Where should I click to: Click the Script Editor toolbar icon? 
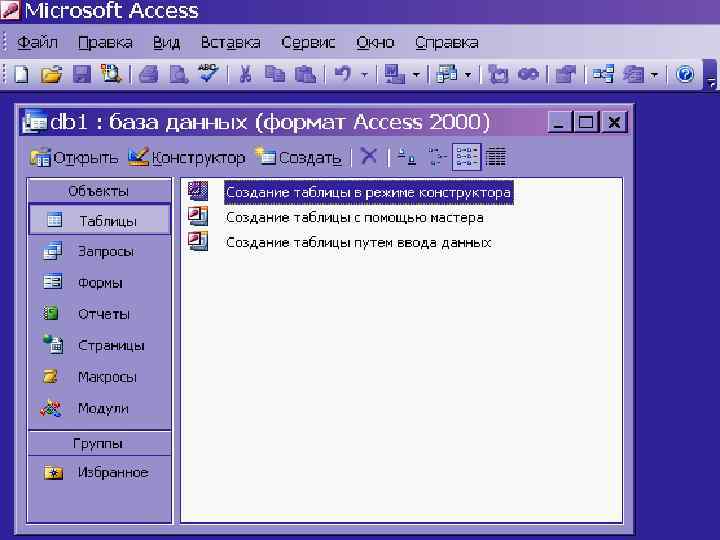pyautogui.click(x=528, y=74)
